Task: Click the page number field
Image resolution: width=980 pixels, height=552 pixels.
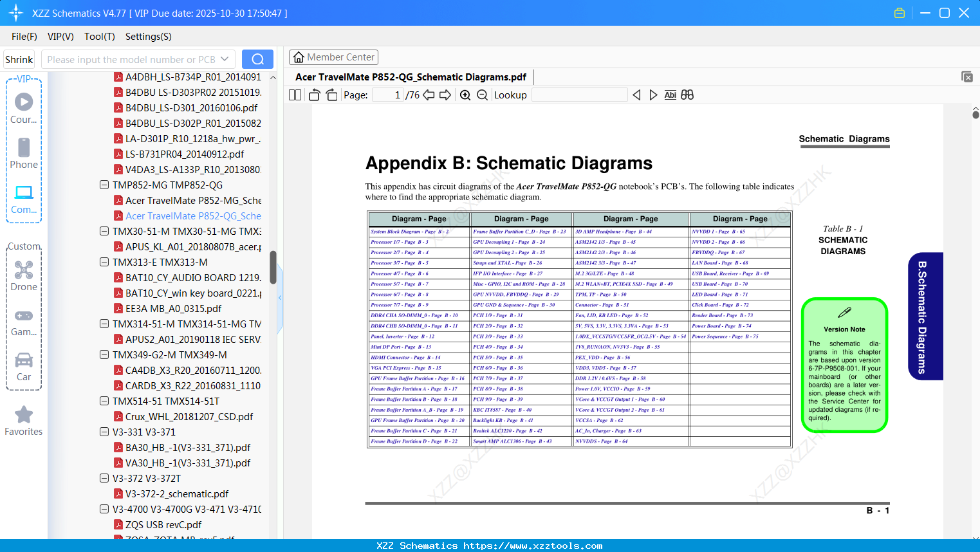Action: [388, 95]
